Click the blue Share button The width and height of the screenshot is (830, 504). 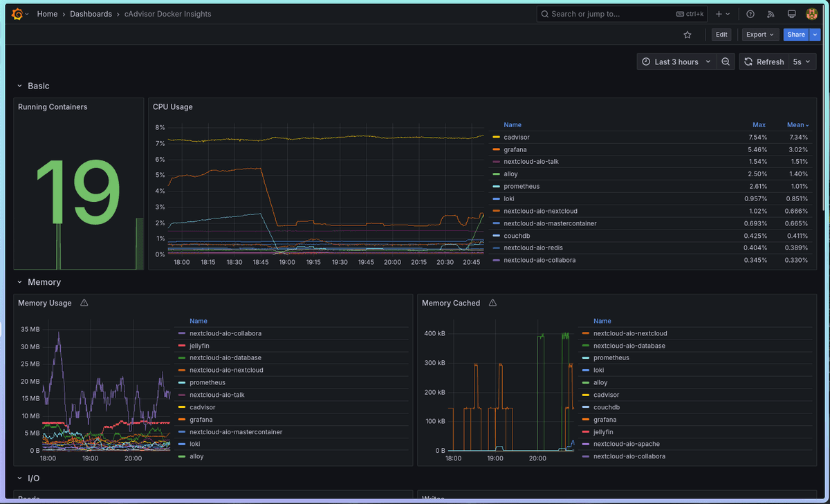click(x=796, y=35)
